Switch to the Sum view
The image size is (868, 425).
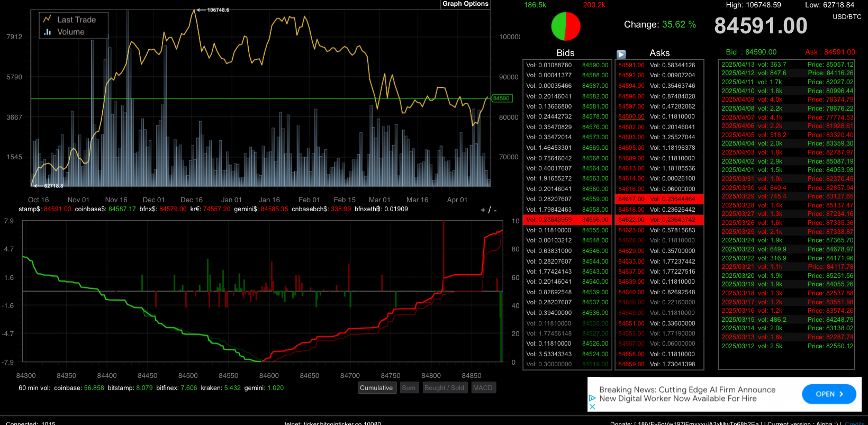pyautogui.click(x=409, y=388)
